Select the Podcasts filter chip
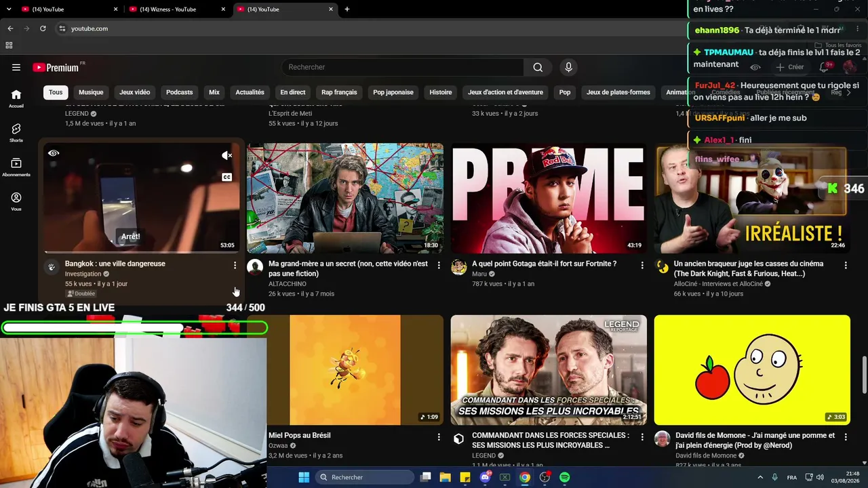 pyautogui.click(x=180, y=92)
